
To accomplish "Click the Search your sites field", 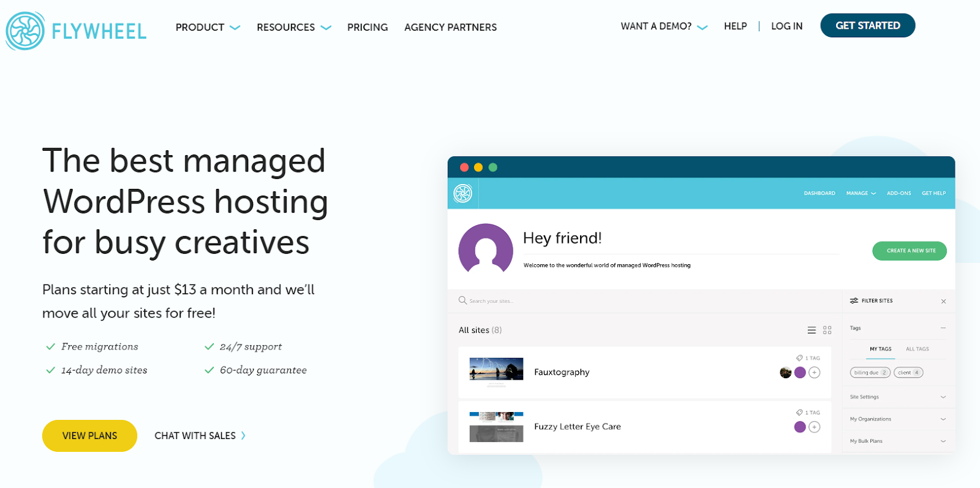I will point(645,301).
